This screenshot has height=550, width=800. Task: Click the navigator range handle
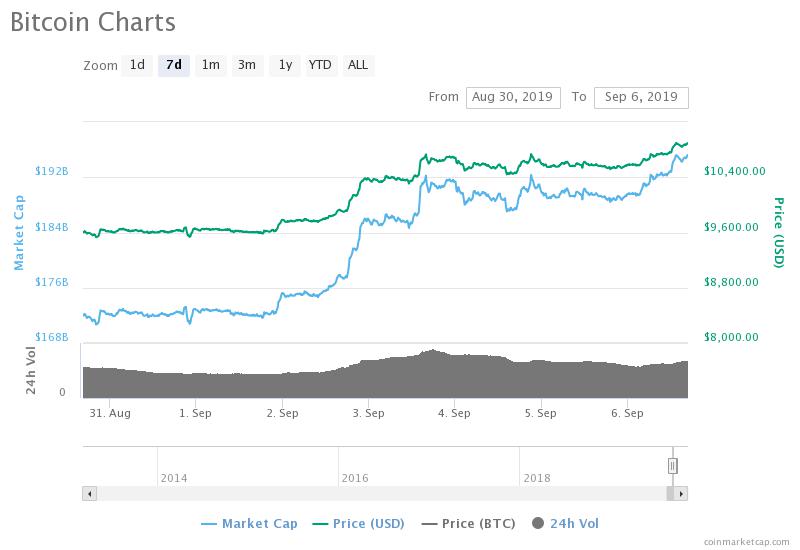[x=673, y=466]
